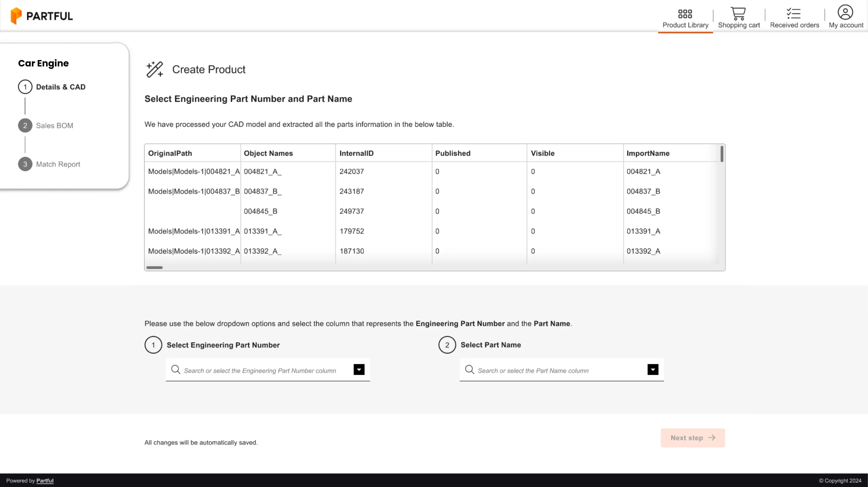Screen dimensions: 868x487
Task: Click InternalID value 187130
Action: (x=351, y=251)
